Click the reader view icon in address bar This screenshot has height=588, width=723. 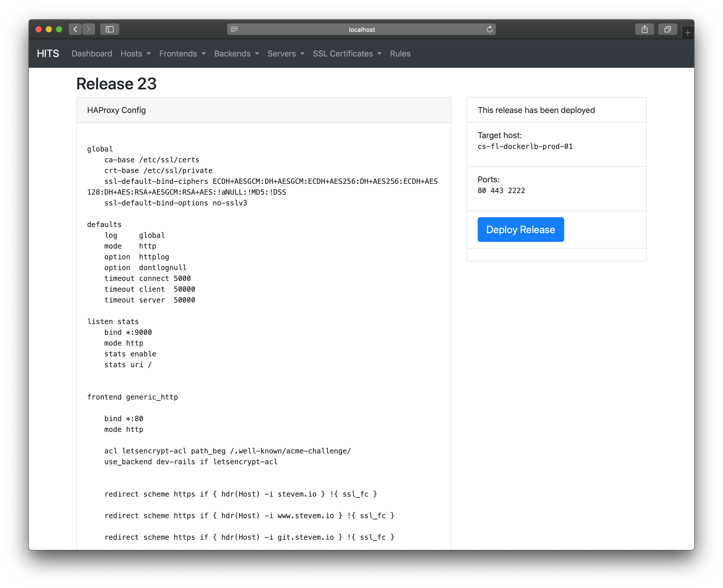(x=234, y=30)
